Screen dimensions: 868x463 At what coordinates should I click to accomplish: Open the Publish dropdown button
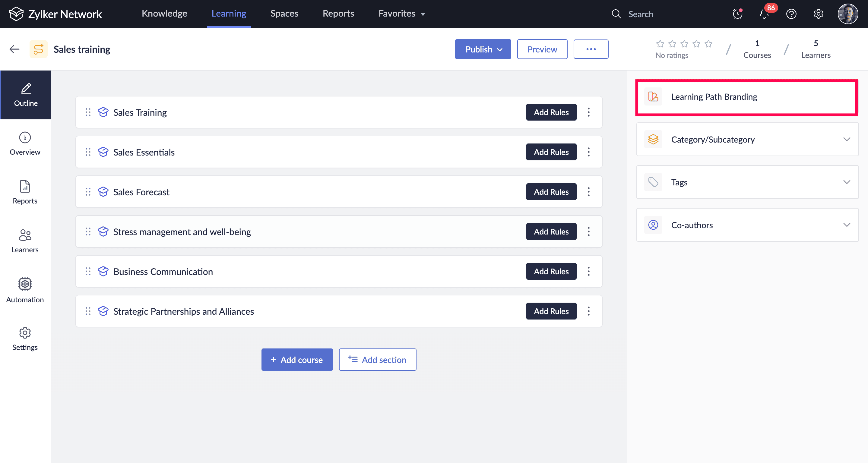coord(483,49)
